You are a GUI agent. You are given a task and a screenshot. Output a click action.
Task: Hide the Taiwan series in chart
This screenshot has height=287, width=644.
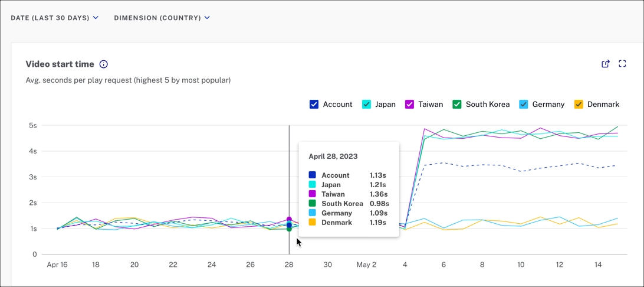pyautogui.click(x=409, y=105)
